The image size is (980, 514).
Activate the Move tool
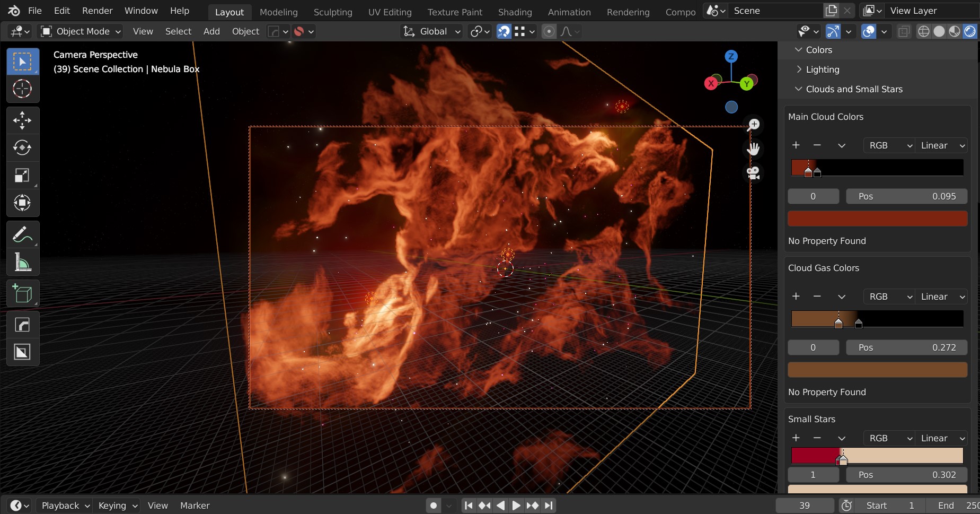pos(22,120)
